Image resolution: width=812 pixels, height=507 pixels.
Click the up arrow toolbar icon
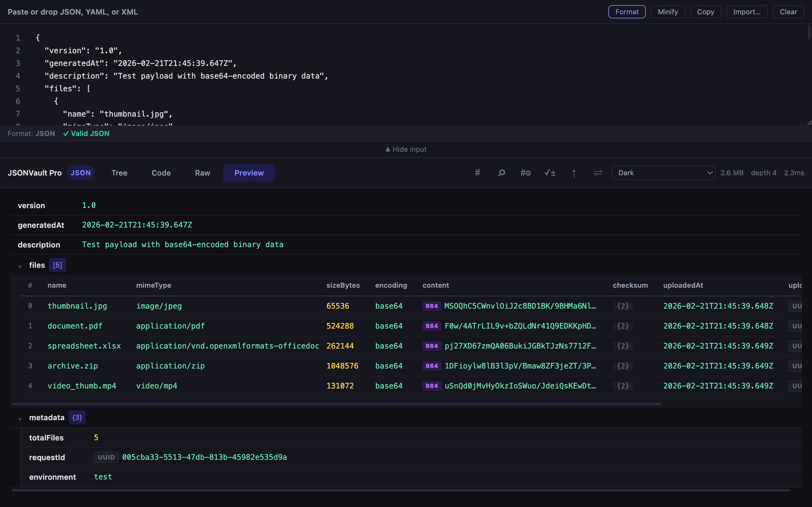pos(574,173)
